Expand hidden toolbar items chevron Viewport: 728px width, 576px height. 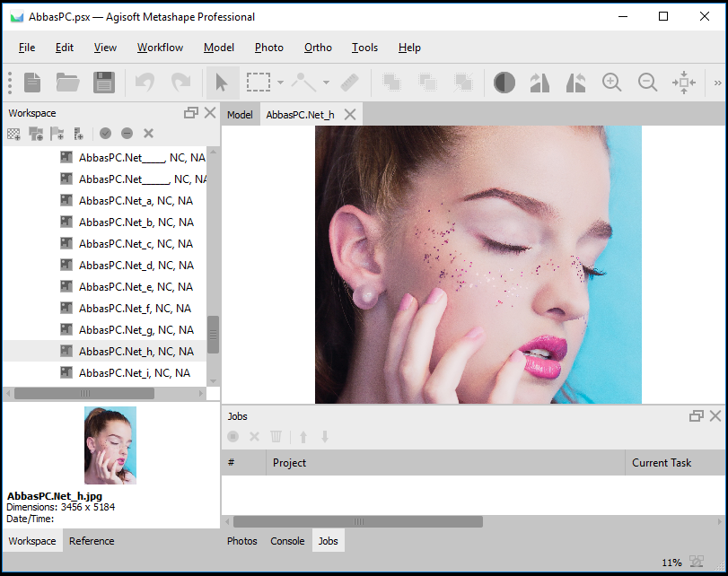tap(717, 83)
